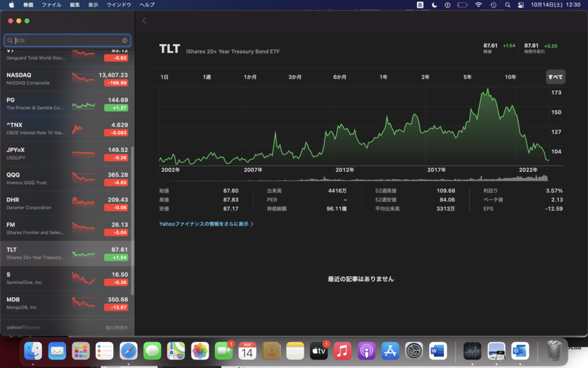
Task: Launch Microsoft Word from the Dock
Action: pos(438,350)
